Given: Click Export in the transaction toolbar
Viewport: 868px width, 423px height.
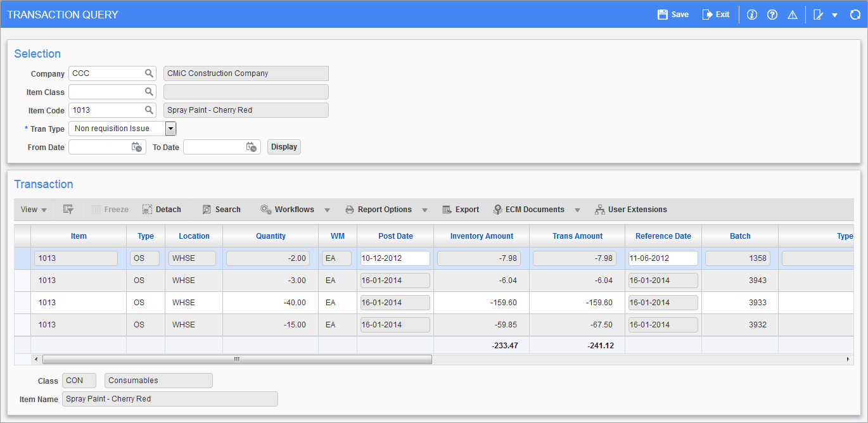Looking at the screenshot, I should pyautogui.click(x=461, y=210).
